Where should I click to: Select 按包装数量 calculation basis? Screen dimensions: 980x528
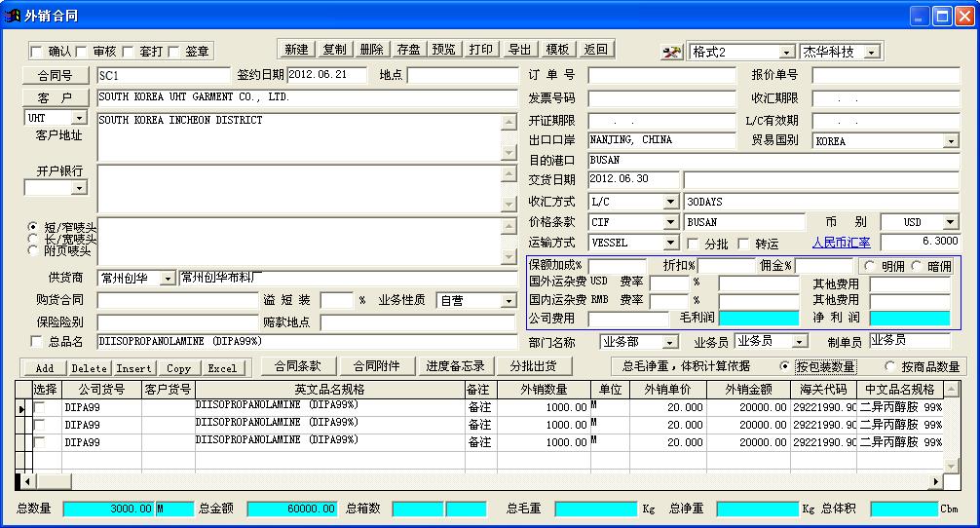click(784, 366)
